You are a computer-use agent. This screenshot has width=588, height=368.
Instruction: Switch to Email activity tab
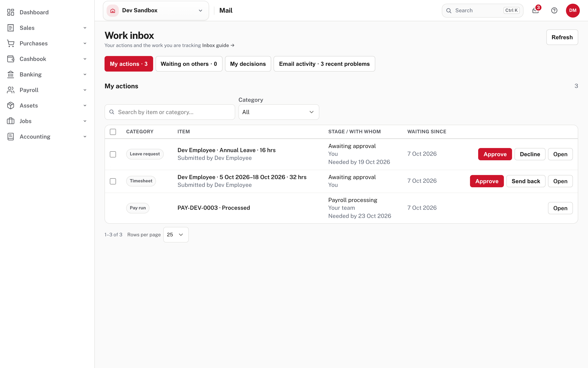tap(324, 64)
